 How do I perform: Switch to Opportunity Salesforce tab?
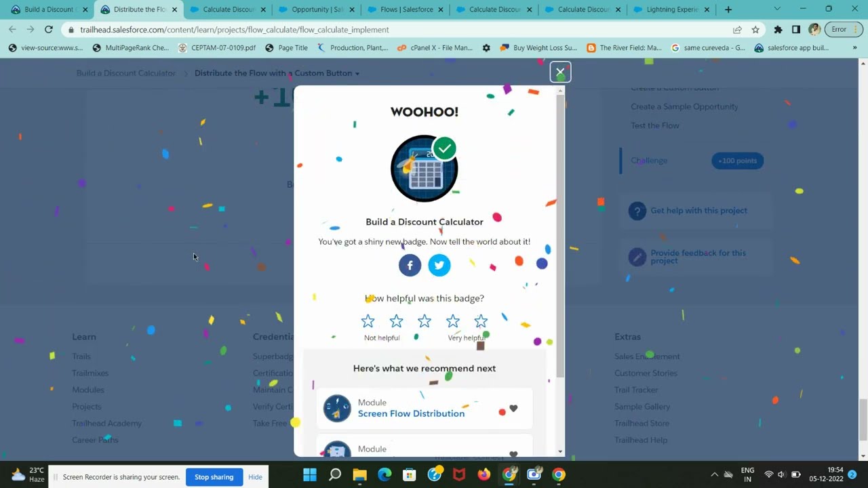317,9
